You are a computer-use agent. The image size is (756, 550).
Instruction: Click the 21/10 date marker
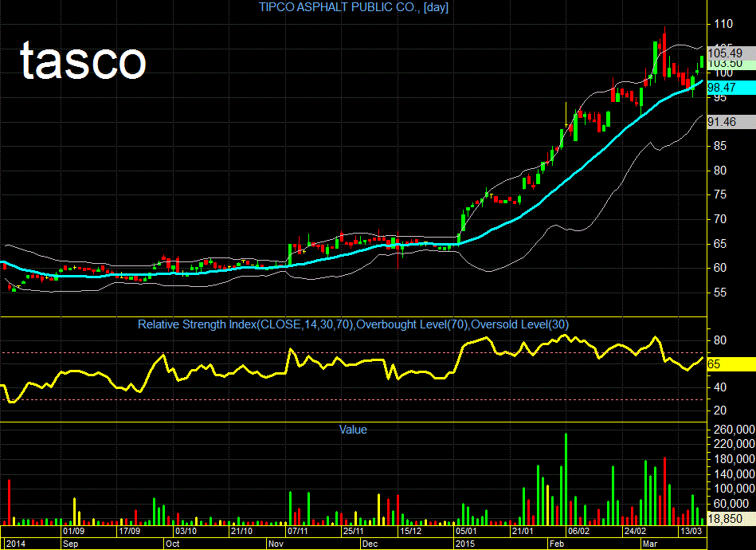(x=241, y=531)
